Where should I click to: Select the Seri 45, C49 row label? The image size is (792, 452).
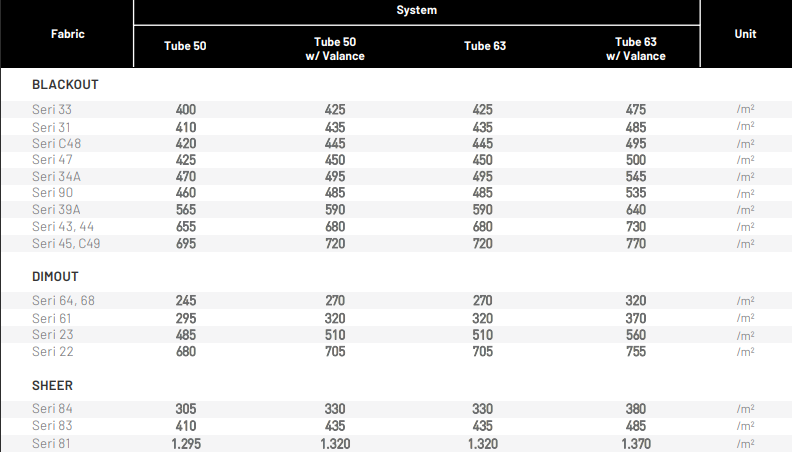pos(66,243)
